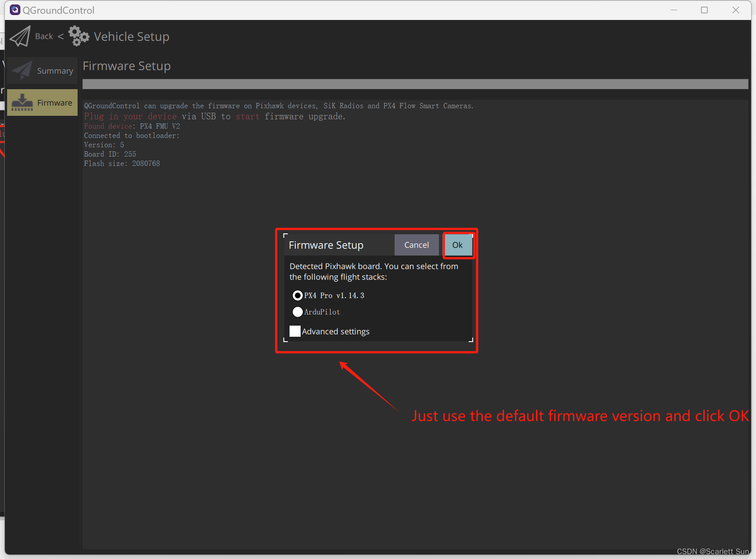Click the Firmware download icon in sidebar
756x559 pixels.
pyautogui.click(x=22, y=102)
